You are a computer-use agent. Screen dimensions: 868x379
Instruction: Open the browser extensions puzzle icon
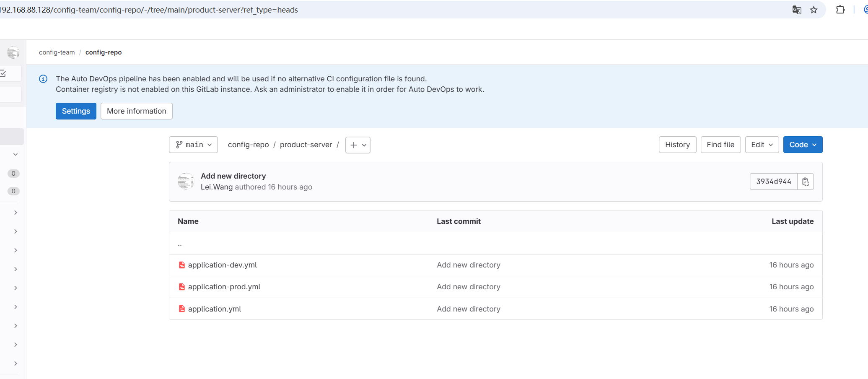[840, 10]
